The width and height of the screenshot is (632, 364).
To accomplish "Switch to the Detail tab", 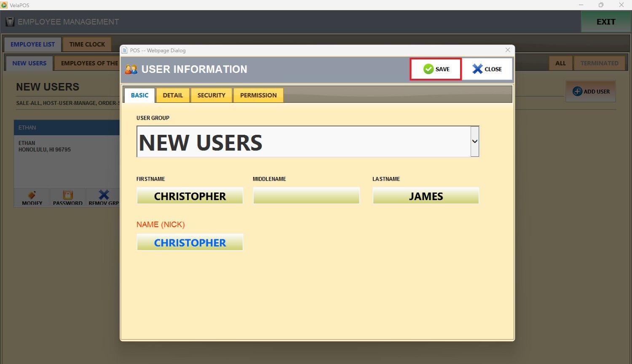I will (173, 95).
